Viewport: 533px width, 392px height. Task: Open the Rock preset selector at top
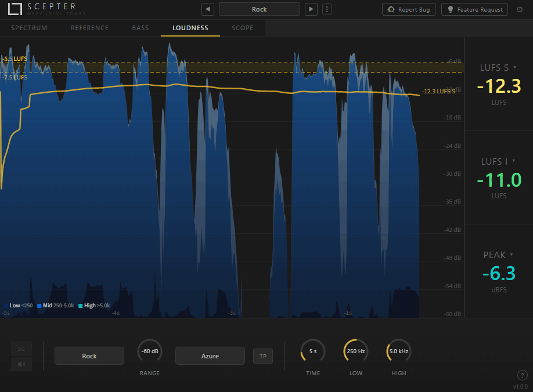tap(260, 9)
